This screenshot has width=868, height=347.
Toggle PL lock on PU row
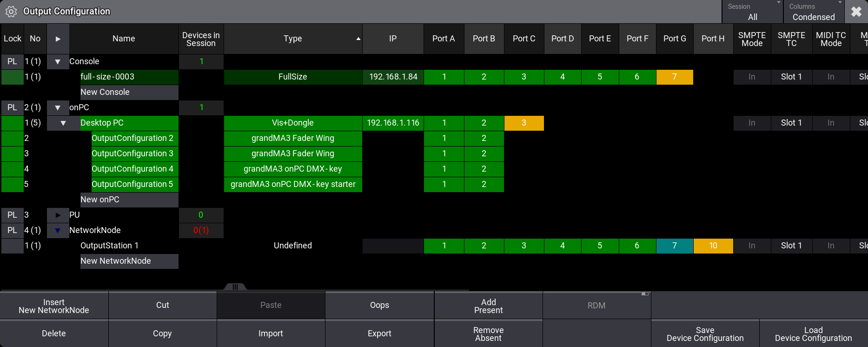pos(12,215)
